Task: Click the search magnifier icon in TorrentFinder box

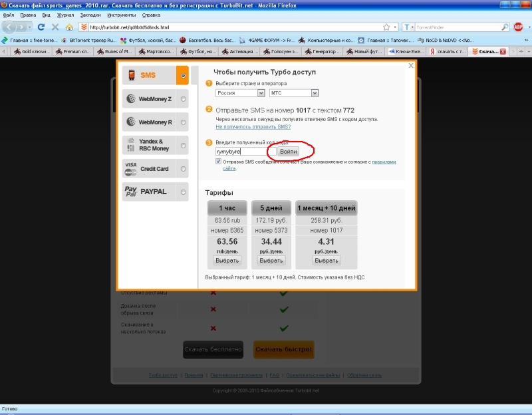Action: pos(505,27)
